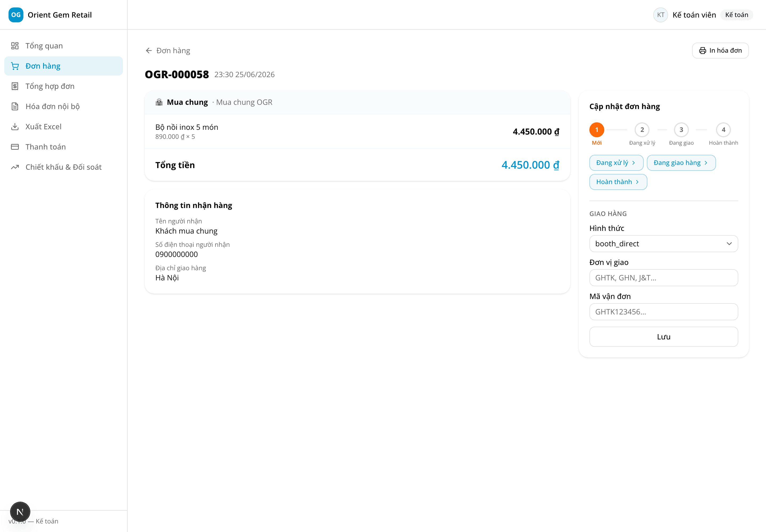This screenshot has height=532, width=766.
Task: Click the Kế toán viên username
Action: pos(694,15)
